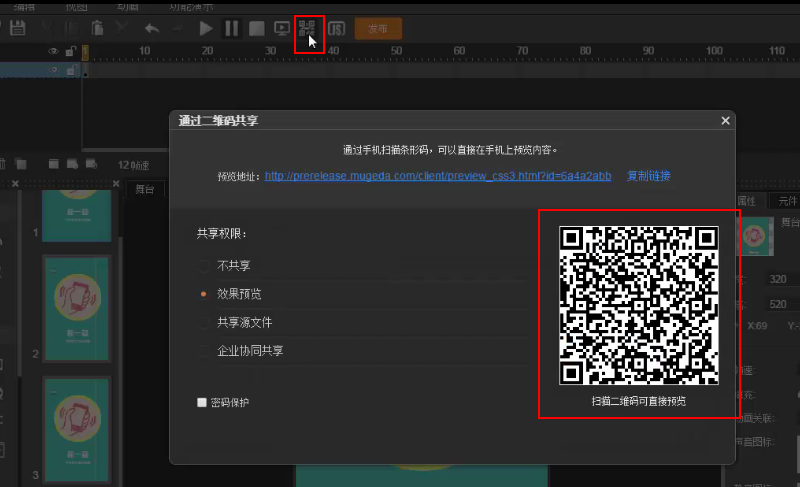This screenshot has height=487, width=800.
Task: Click the first frame icon below timeline
Action: pyautogui.click(x=54, y=164)
